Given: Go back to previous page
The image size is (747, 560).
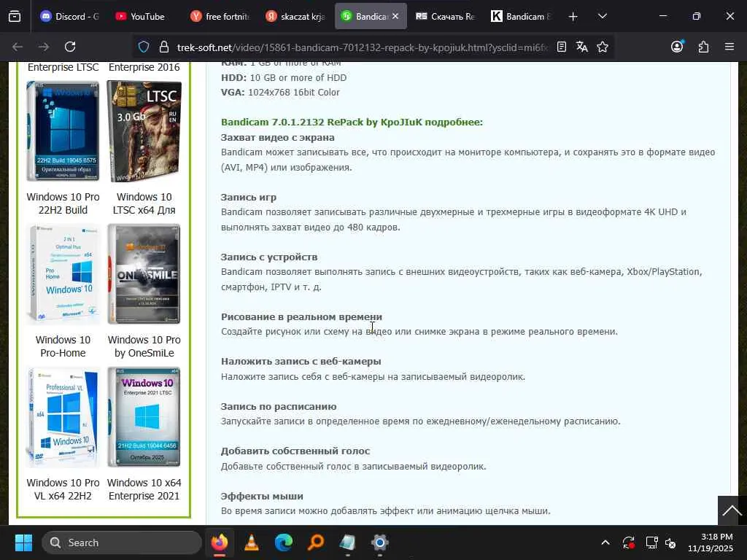Looking at the screenshot, I should 18,47.
